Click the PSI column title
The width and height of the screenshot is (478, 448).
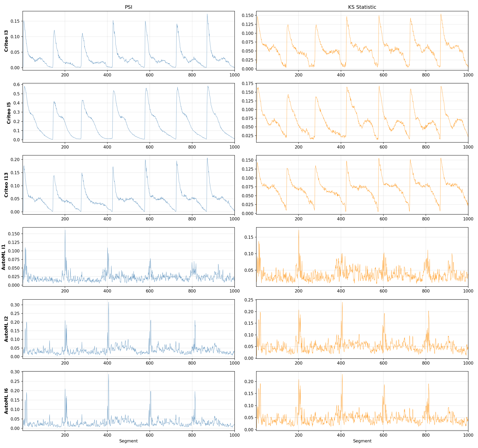coord(128,7)
